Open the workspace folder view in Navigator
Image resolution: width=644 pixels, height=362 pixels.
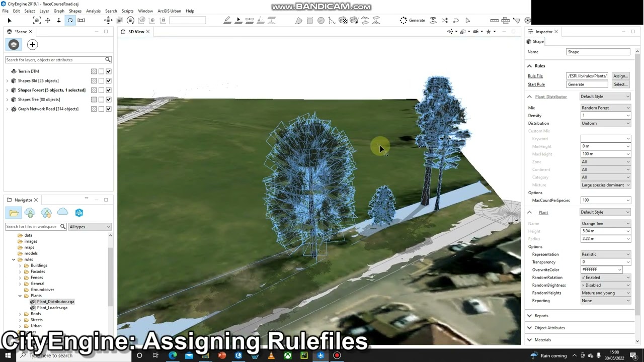point(14,213)
